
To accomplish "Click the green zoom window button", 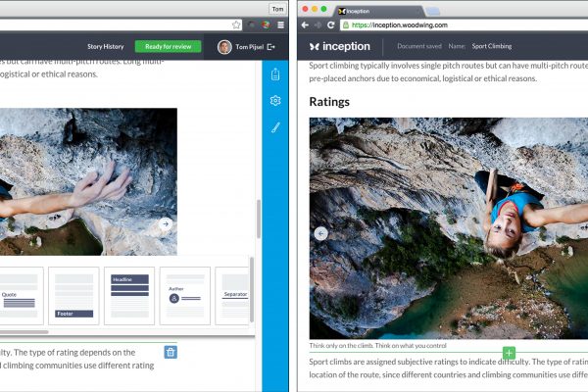I will click(323, 9).
